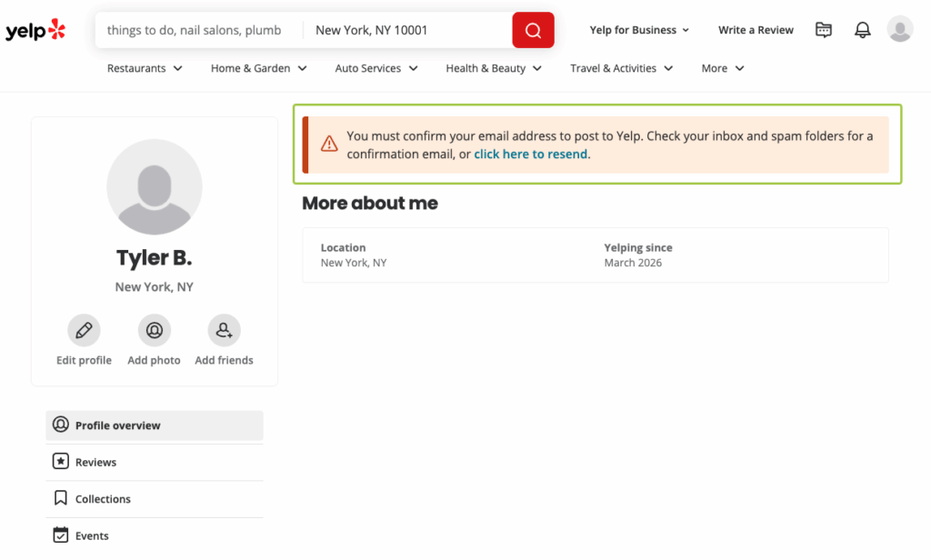Click the Edit profile pencil icon
Viewport: 931px width, 560px height.
point(84,330)
